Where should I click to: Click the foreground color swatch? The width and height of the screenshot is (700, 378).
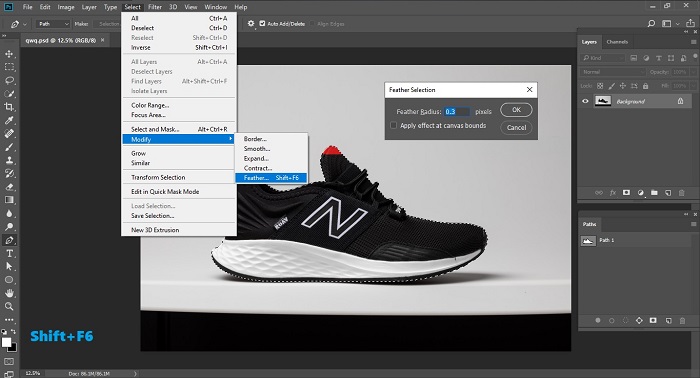point(6,342)
